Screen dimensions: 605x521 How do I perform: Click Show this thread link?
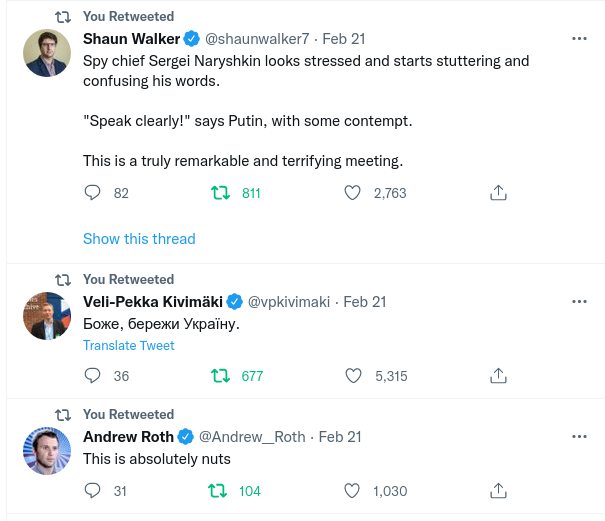[x=139, y=239]
